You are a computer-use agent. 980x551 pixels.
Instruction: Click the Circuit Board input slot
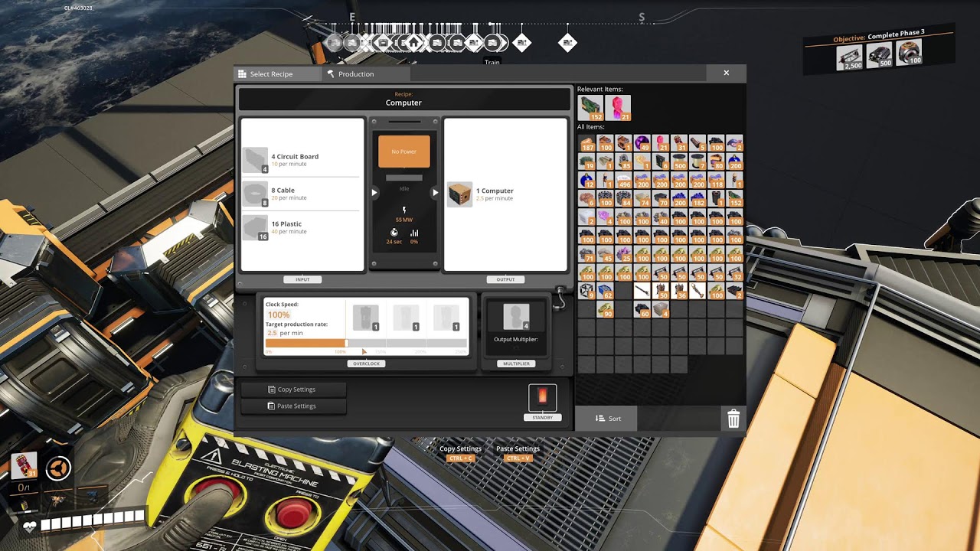(x=255, y=161)
